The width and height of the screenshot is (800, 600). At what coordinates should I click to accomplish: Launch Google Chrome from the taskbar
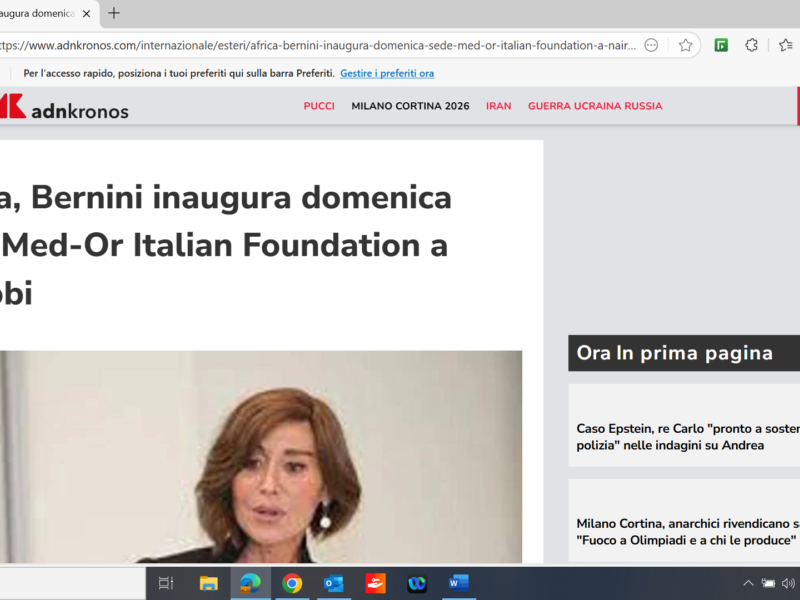pos(292,583)
